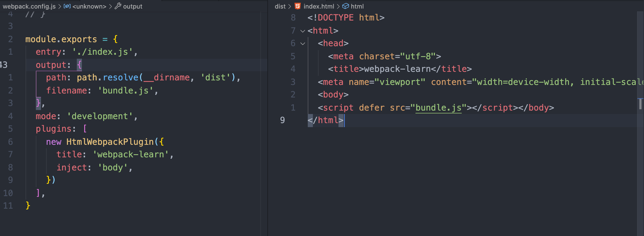The width and height of the screenshot is (644, 236).
Task: Open the output breadcrumb segment
Action: (133, 6)
